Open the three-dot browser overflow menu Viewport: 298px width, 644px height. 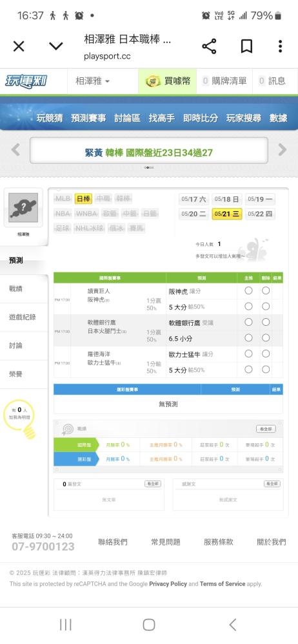[280, 46]
